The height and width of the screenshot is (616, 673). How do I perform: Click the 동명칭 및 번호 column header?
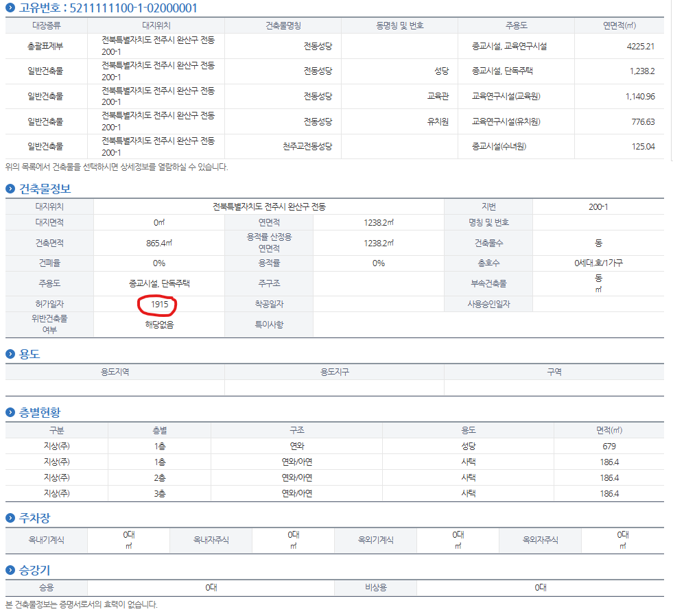399,25
